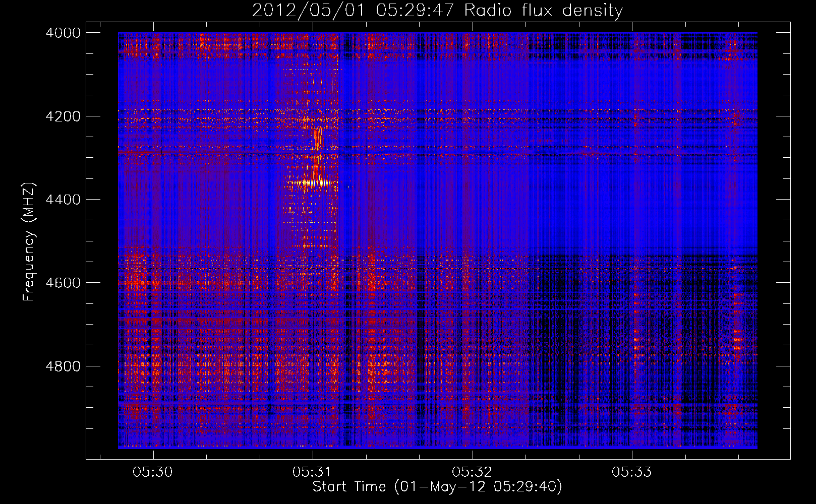Select the 4600 frequency tick label

[x=63, y=283]
